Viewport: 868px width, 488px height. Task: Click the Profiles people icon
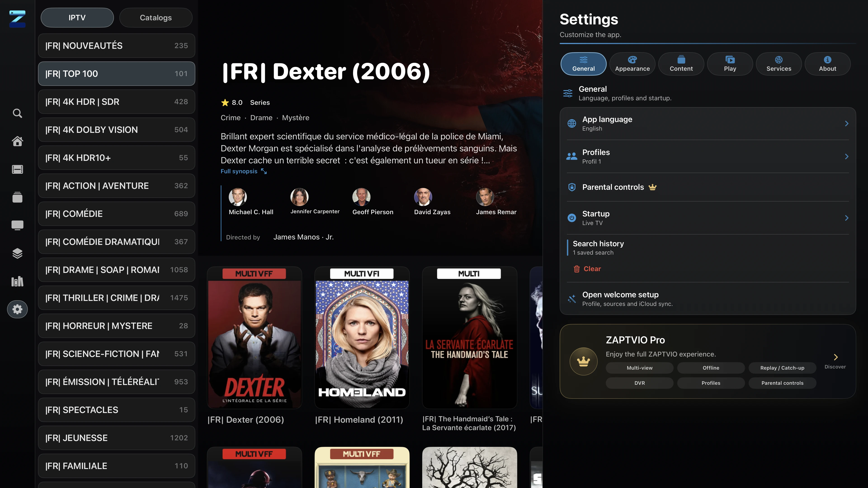tap(571, 157)
